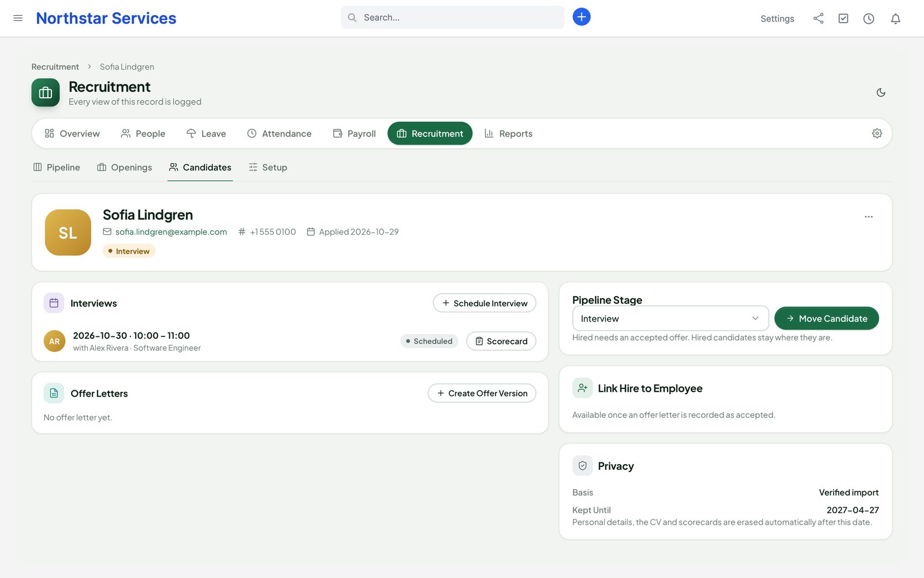Viewport: 924px width, 578px height.
Task: Open the history clock icon
Action: point(869,18)
